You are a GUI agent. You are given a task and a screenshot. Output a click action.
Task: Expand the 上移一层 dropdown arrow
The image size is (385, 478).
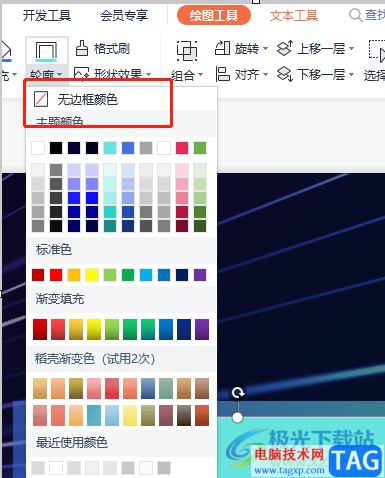[x=351, y=49]
